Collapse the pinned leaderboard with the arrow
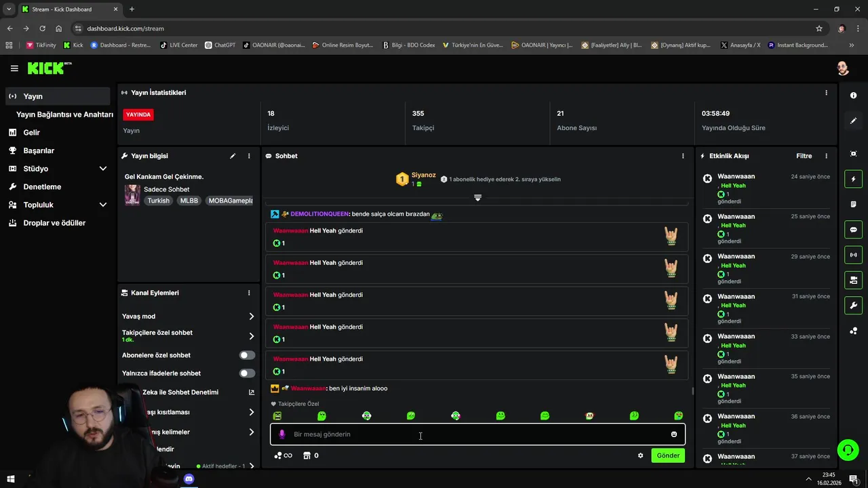The image size is (868, 488). tap(477, 198)
